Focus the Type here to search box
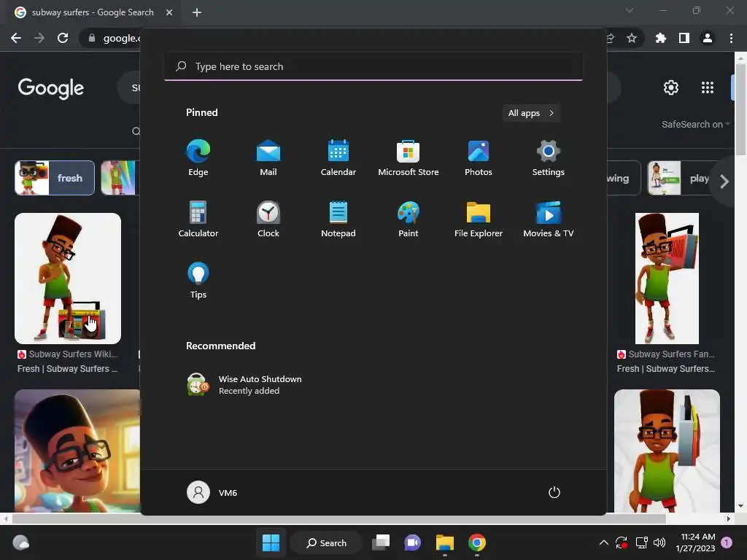The image size is (747, 560). (373, 66)
